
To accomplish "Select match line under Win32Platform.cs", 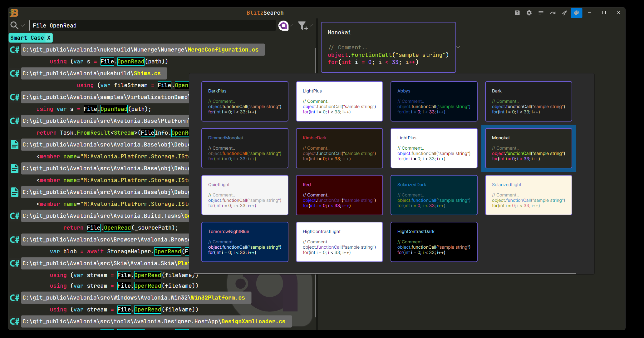I will [124, 310].
